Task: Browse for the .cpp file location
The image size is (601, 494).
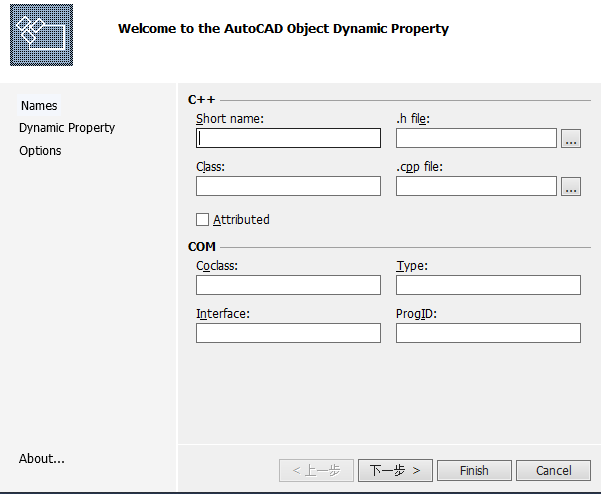Action: 571,186
